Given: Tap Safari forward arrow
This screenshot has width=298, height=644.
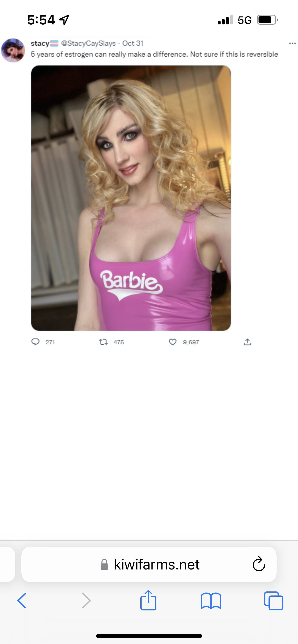Looking at the screenshot, I should tap(86, 601).
